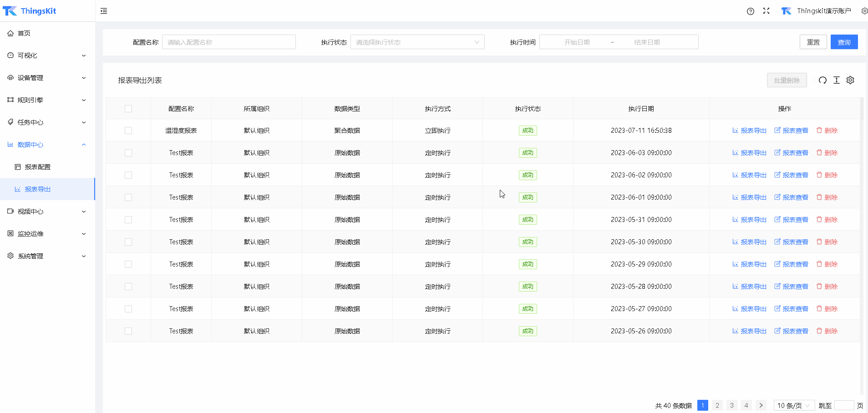Open table column settings gear

coord(850,81)
